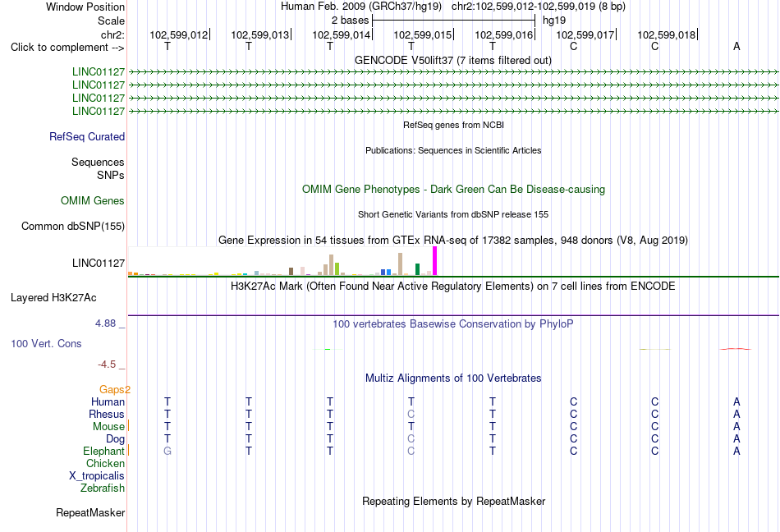The image size is (780, 532).
Task: Click the 102,599,012 coordinate label
Action: click(x=179, y=34)
